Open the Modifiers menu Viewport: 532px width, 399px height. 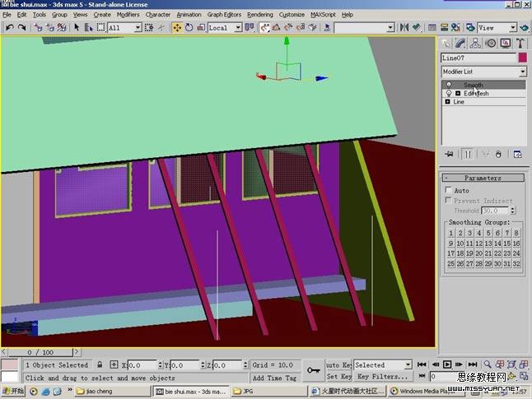pyautogui.click(x=128, y=15)
